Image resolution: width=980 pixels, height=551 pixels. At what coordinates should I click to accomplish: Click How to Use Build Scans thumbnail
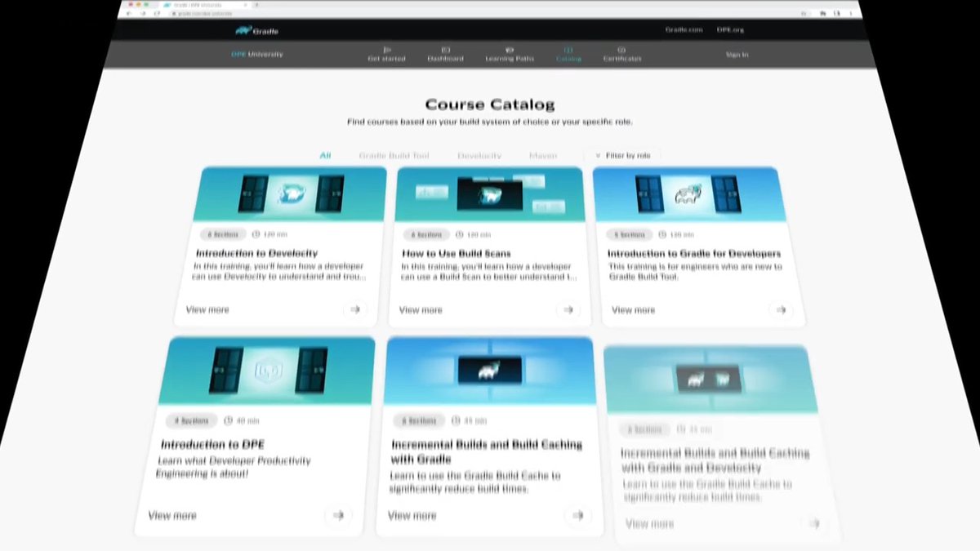click(489, 194)
